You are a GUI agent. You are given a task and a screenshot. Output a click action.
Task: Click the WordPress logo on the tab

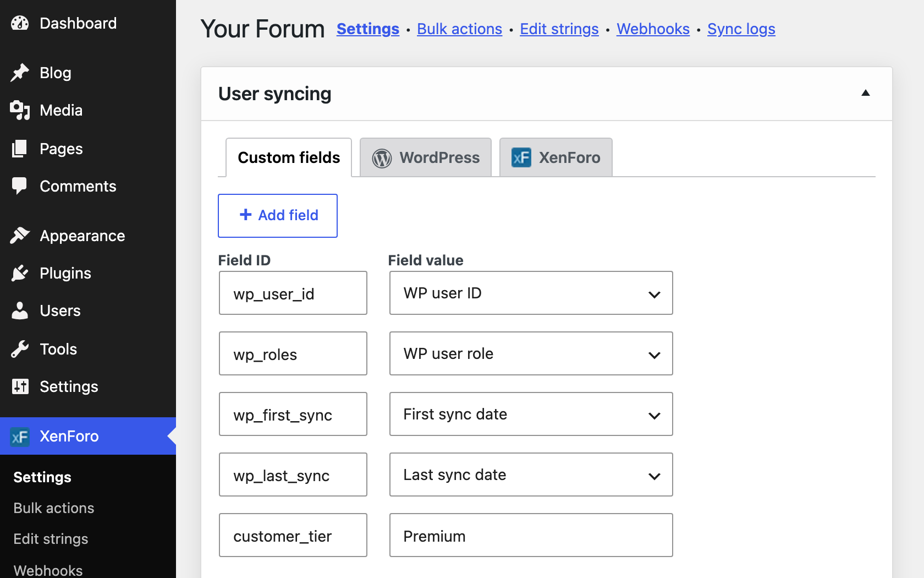tap(382, 158)
